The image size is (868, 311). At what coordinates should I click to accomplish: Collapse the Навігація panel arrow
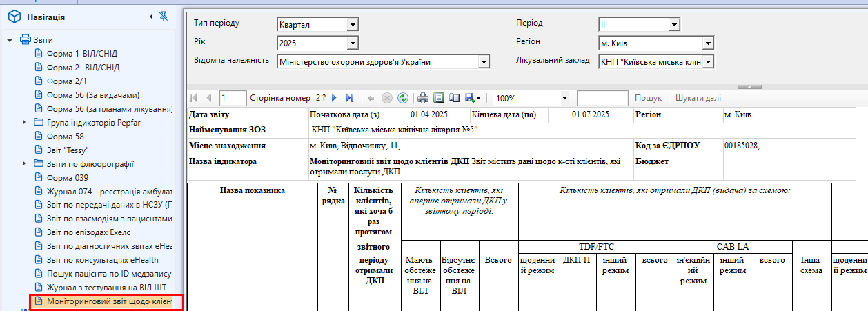pos(151,16)
